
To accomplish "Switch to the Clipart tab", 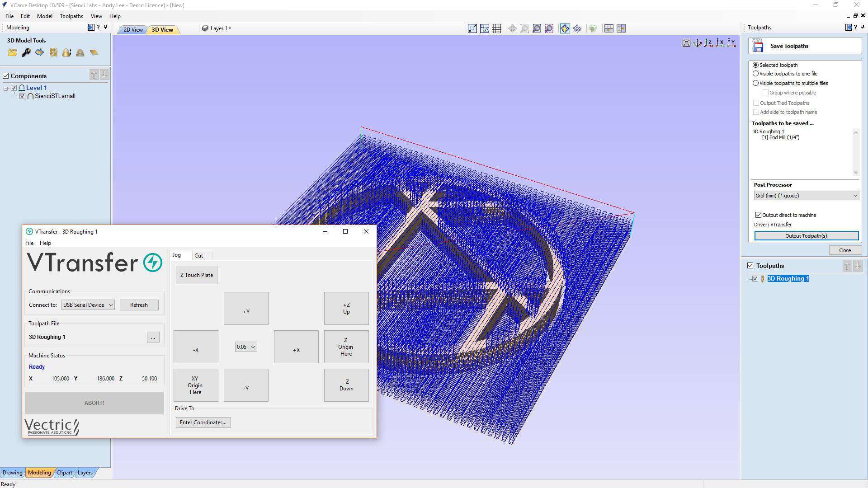I will [64, 473].
